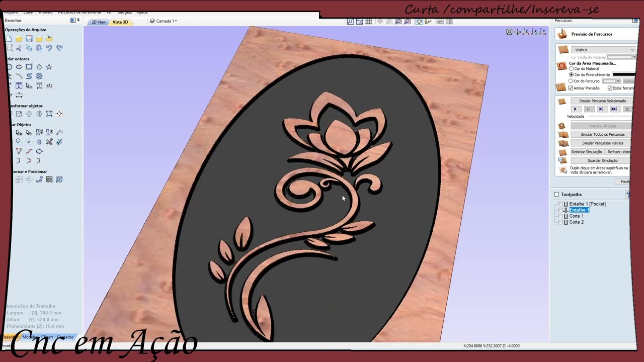This screenshot has height=362, width=644.
Task: Select the vector texture spiral tool
Action: pos(39,76)
